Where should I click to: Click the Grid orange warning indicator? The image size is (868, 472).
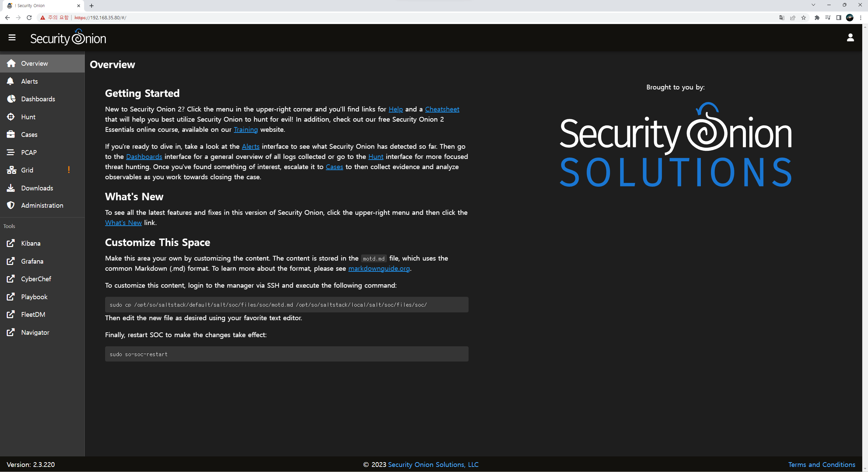pyautogui.click(x=69, y=170)
